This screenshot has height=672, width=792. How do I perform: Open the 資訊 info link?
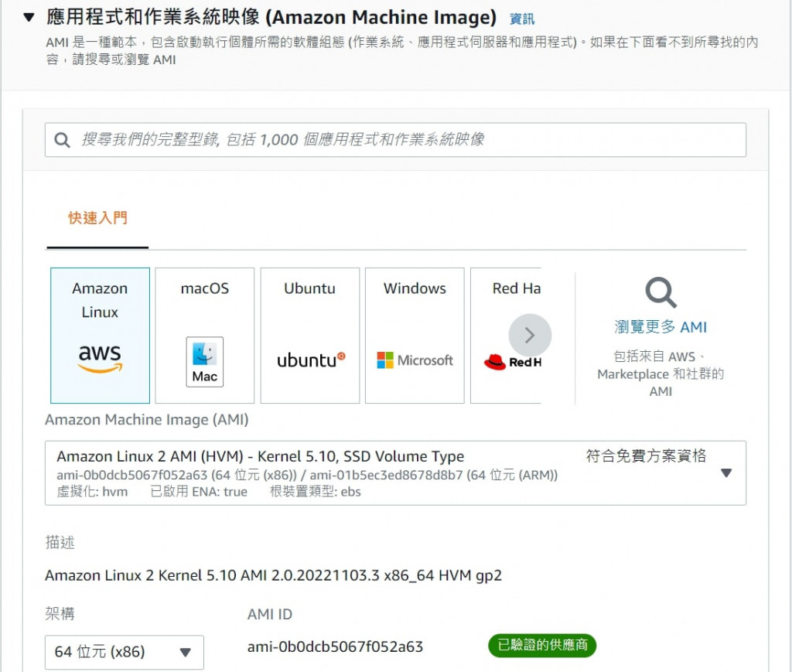pyautogui.click(x=522, y=19)
